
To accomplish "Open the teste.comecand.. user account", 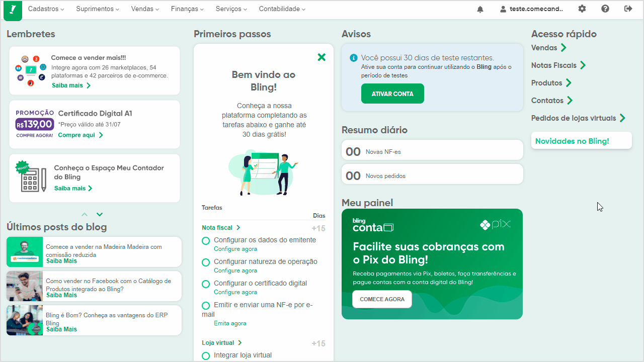I will click(532, 9).
